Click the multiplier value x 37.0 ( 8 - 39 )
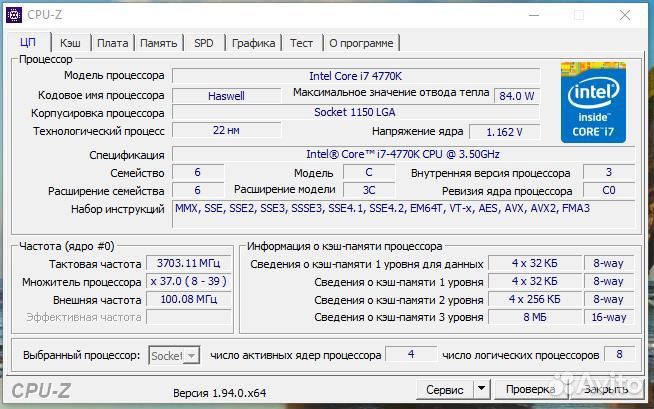This screenshot has height=409, width=654. (189, 281)
